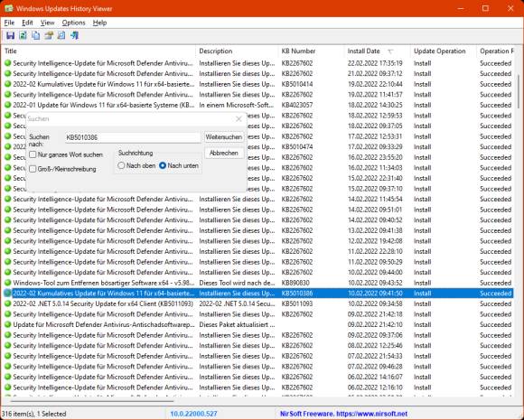Click green status icon of 13.02.2022 09:41:38 row
The width and height of the screenshot is (524, 420).
pos(8,230)
